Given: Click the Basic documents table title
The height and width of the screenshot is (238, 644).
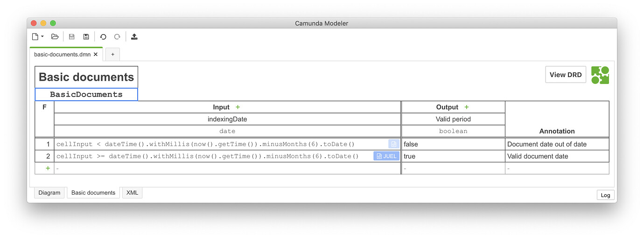Looking at the screenshot, I should [86, 77].
